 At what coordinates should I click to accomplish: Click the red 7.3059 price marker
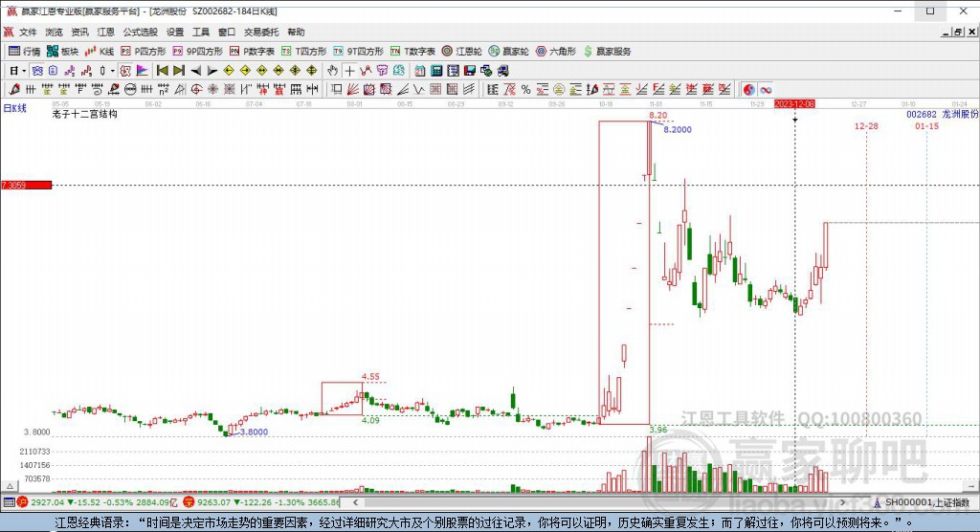tap(26, 185)
